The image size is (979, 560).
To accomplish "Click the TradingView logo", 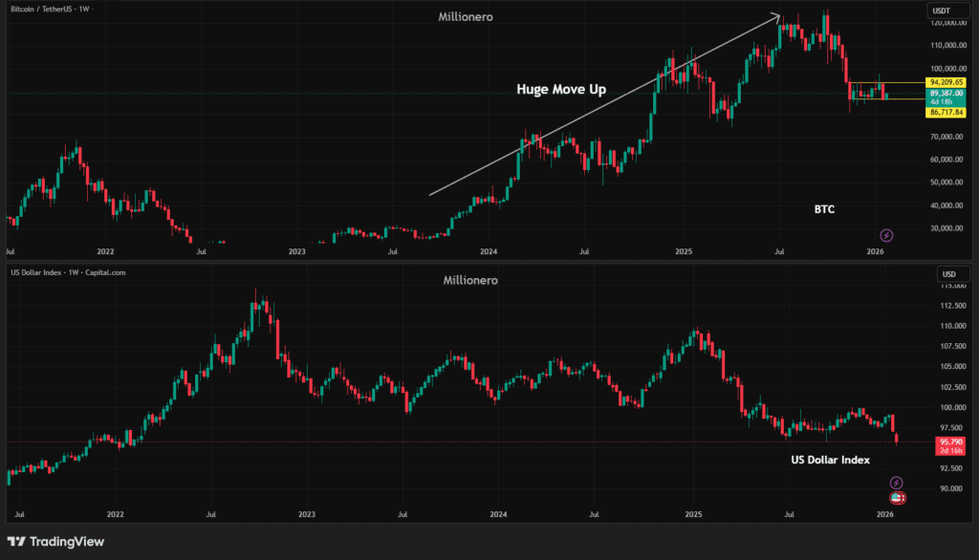I will click(55, 542).
